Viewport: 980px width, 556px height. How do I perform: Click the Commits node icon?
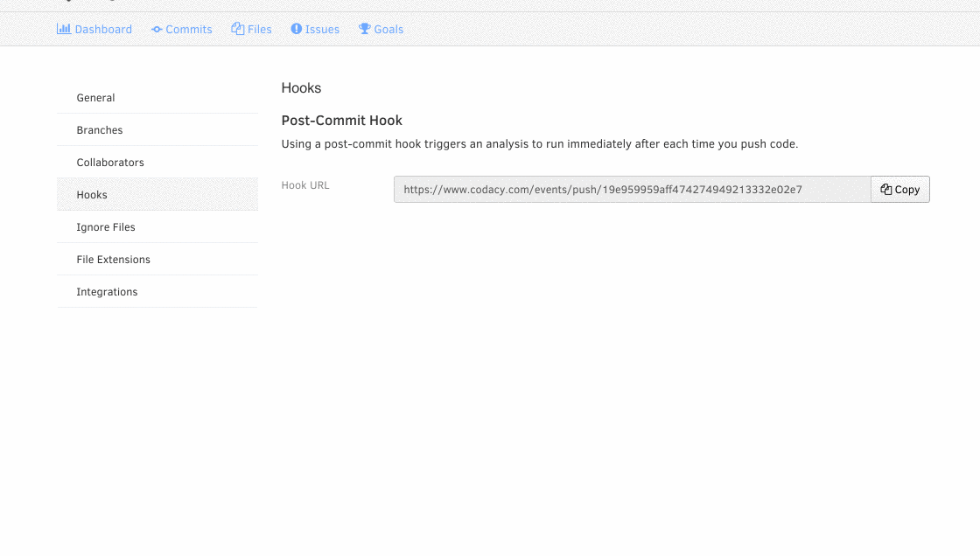157,30
